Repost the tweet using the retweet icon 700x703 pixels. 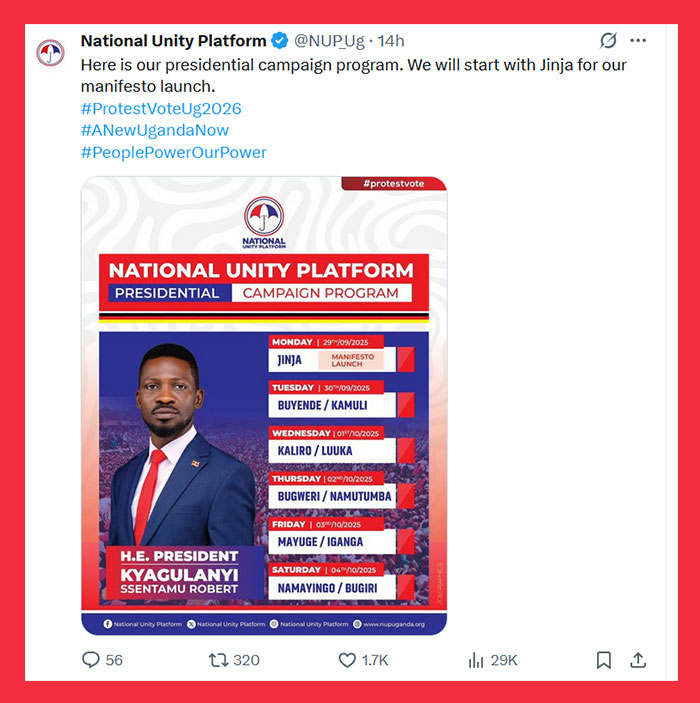(218, 660)
